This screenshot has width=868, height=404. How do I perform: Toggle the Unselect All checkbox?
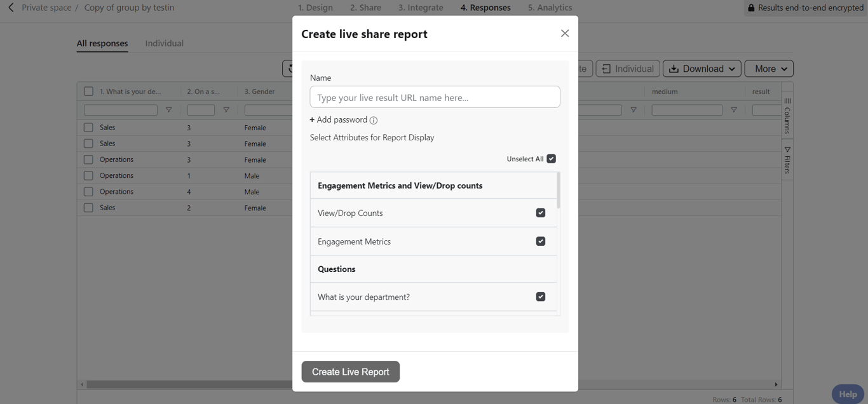click(x=551, y=159)
